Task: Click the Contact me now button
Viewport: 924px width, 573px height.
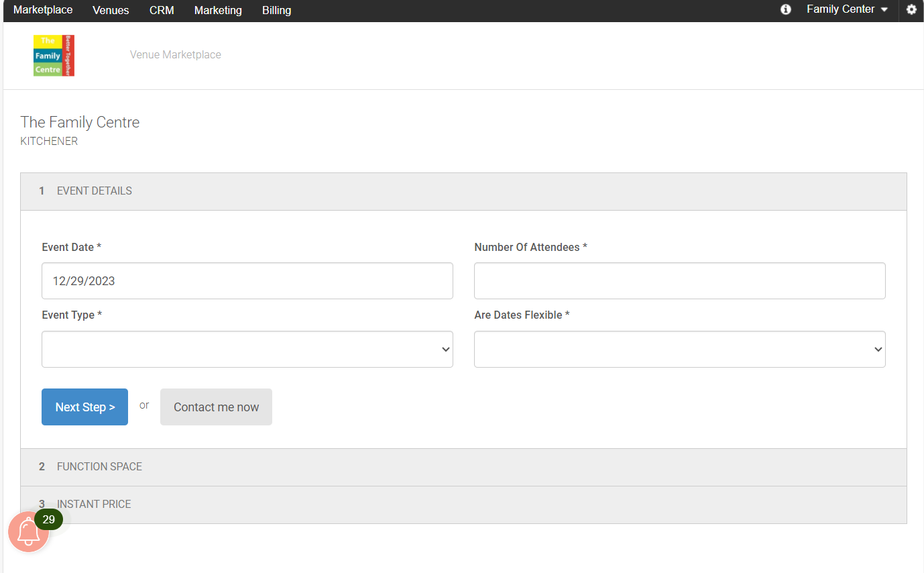Action: click(216, 407)
